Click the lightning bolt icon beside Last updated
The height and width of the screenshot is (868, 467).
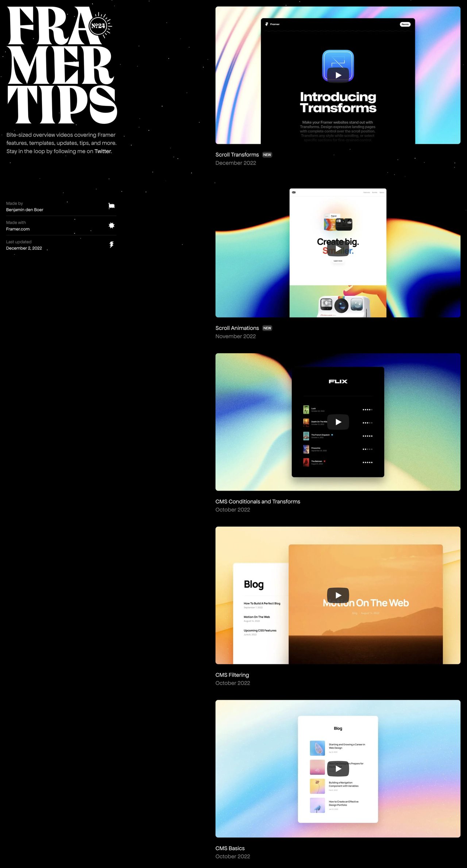click(112, 245)
